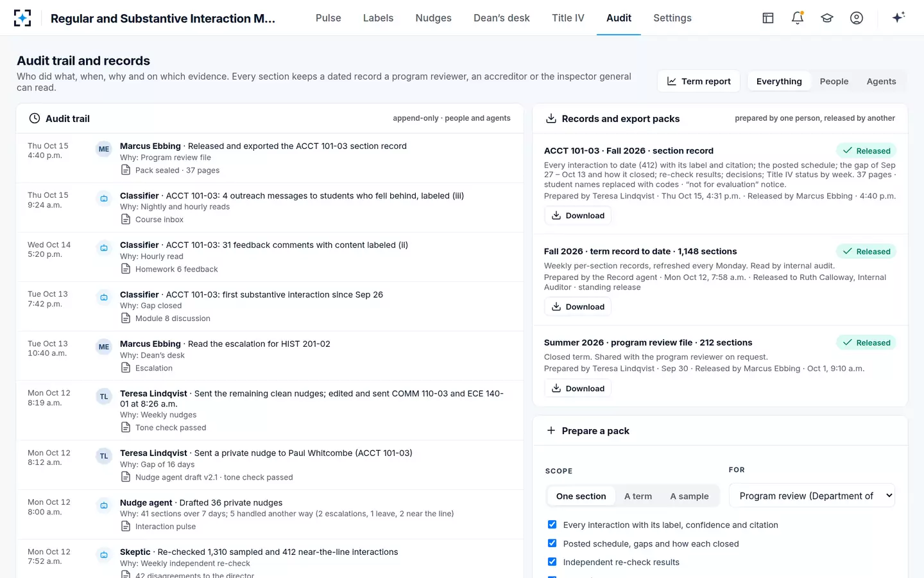Filter audit trail to Agents
Viewport: 924px width, 578px height.
pyautogui.click(x=881, y=82)
